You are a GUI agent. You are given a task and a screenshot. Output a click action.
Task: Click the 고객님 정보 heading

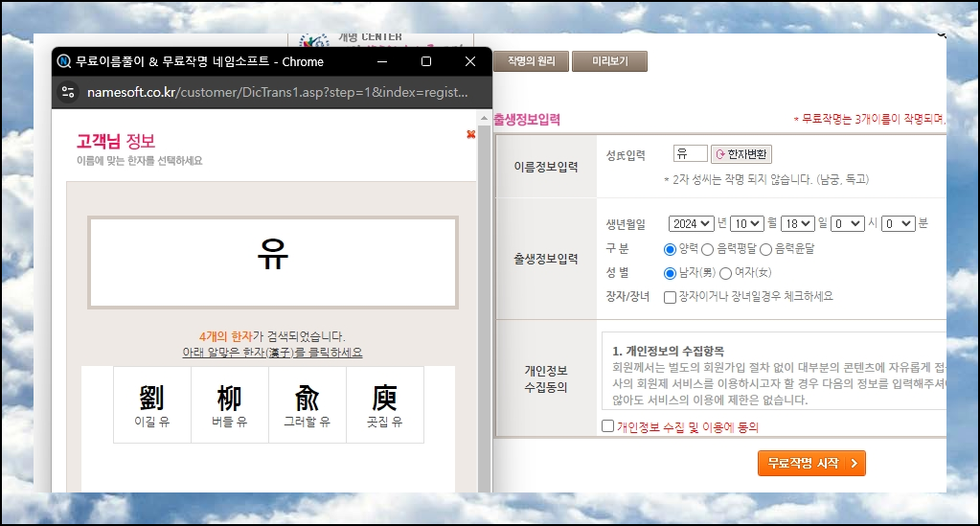[x=116, y=141]
